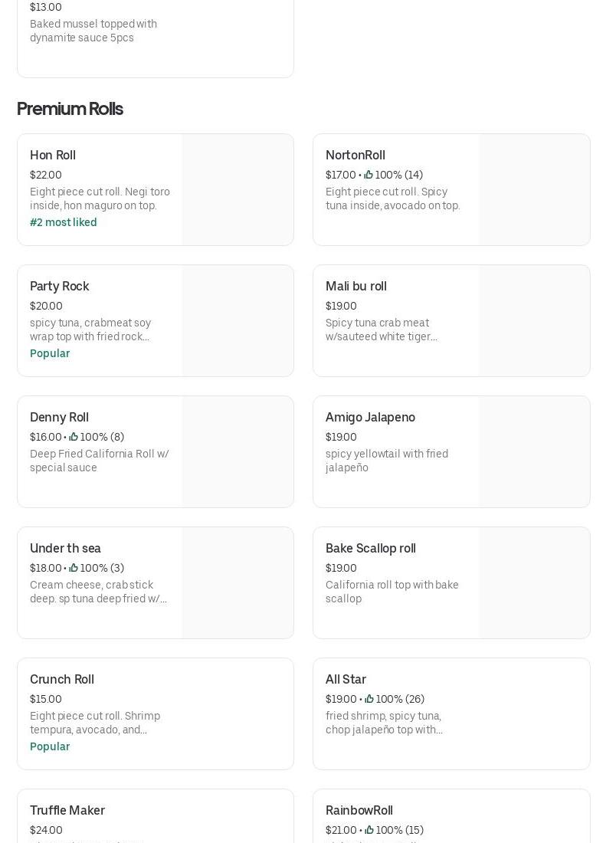Click the NortonRoll image thumbnail
The height and width of the screenshot is (843, 616).
(x=534, y=190)
